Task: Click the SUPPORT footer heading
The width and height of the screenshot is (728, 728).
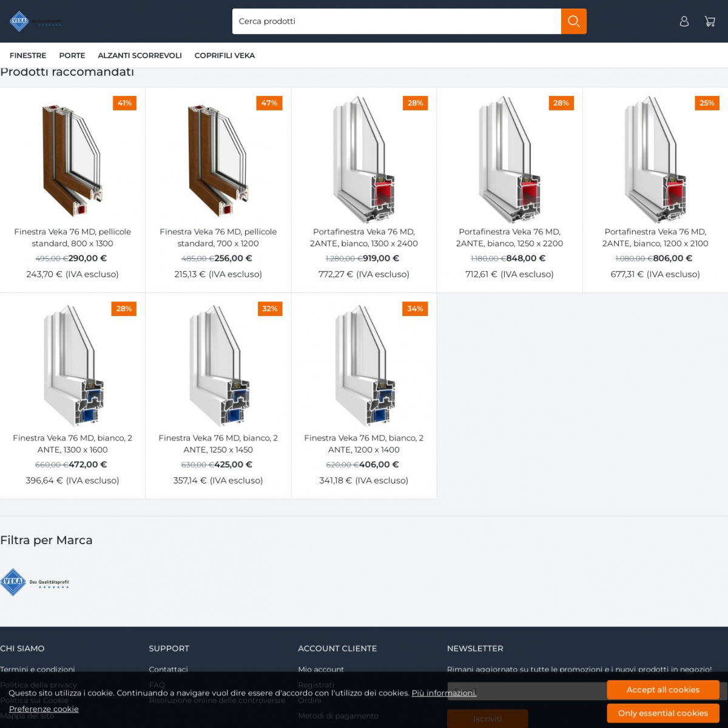Action: (169, 649)
